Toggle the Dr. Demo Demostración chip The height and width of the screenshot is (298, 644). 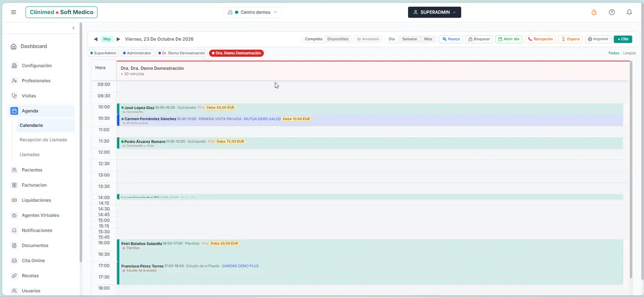click(x=182, y=53)
